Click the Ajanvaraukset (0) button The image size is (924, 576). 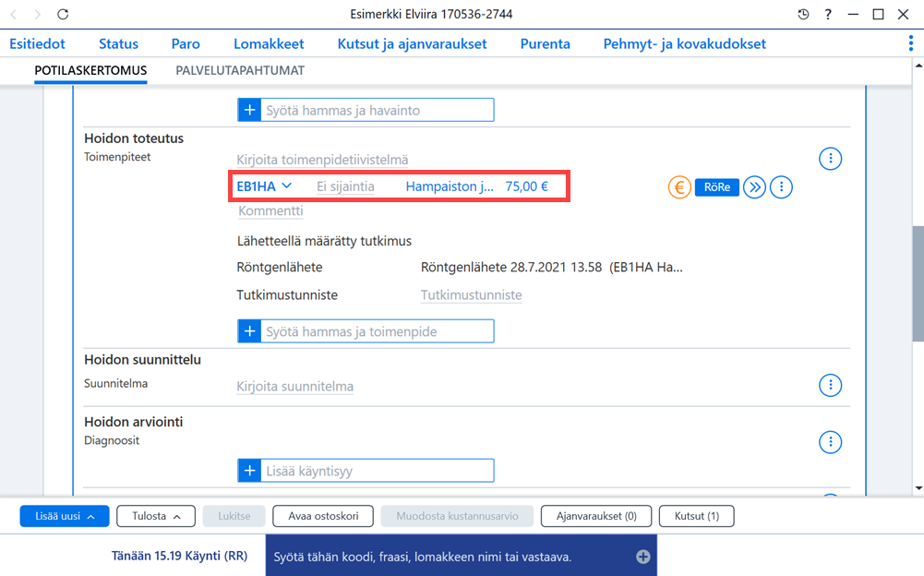596,516
